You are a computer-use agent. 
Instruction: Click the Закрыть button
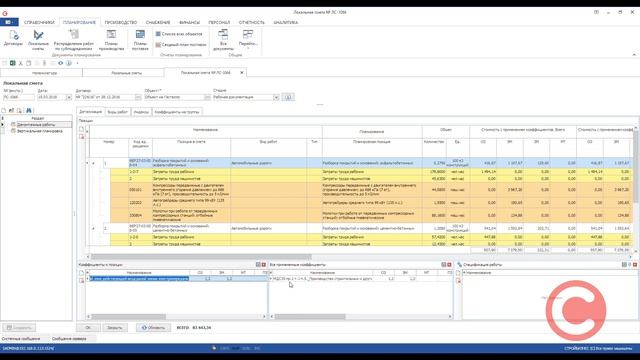tap(115, 328)
